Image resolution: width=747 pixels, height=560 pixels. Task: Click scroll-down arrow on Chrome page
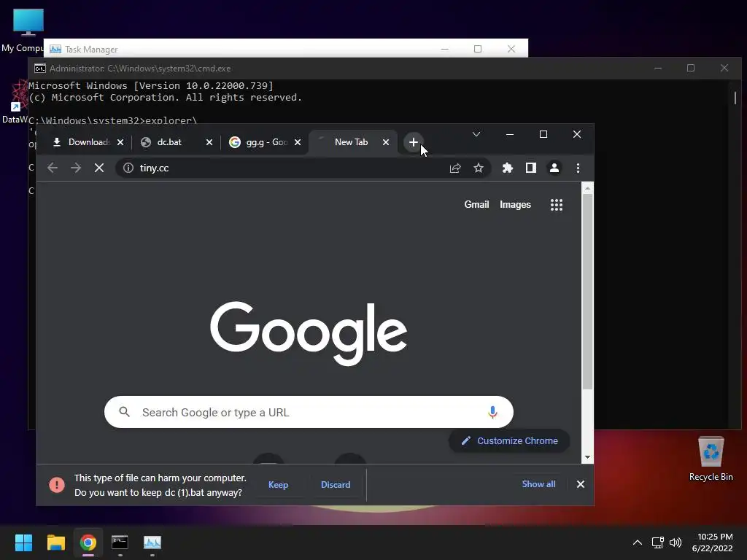point(588,457)
